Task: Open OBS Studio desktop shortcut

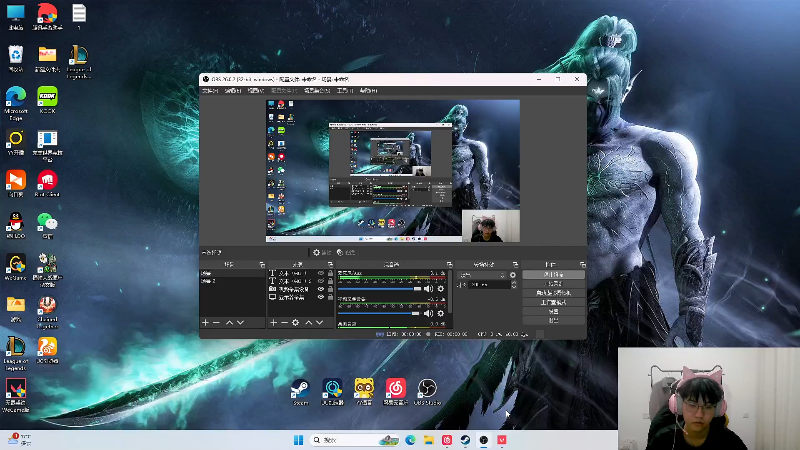Action: (427, 388)
